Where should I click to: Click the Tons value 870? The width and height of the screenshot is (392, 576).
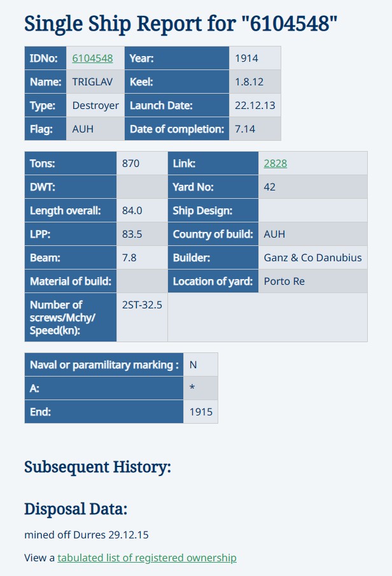click(x=142, y=163)
